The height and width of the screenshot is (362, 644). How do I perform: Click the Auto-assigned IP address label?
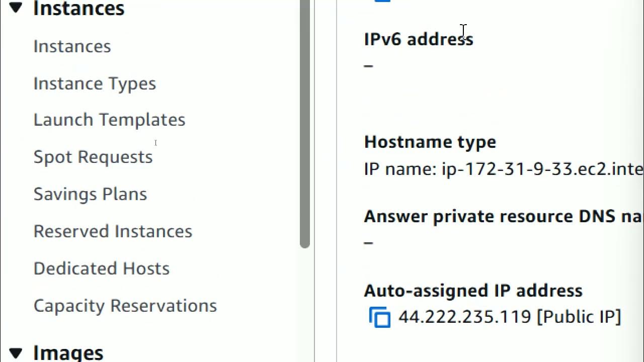click(473, 291)
